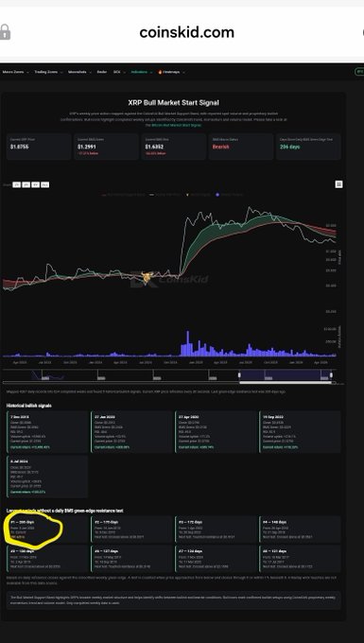
Task: Toggle the white price line legend entry
Action: coord(165,195)
